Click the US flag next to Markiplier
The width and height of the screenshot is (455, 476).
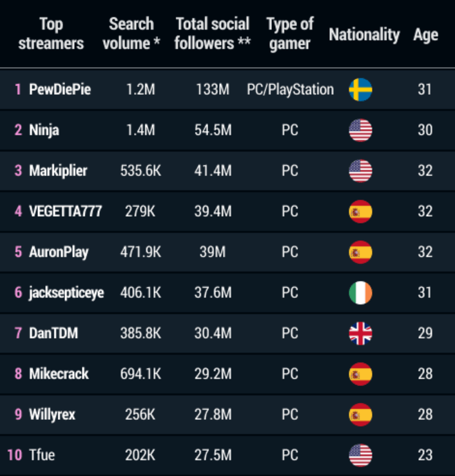click(x=360, y=171)
